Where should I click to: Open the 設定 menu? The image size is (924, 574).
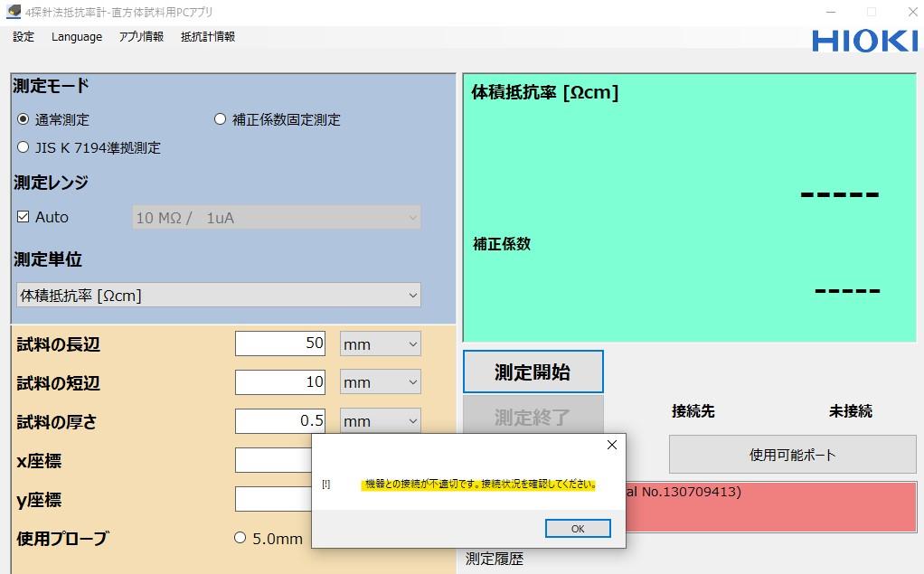click(23, 36)
